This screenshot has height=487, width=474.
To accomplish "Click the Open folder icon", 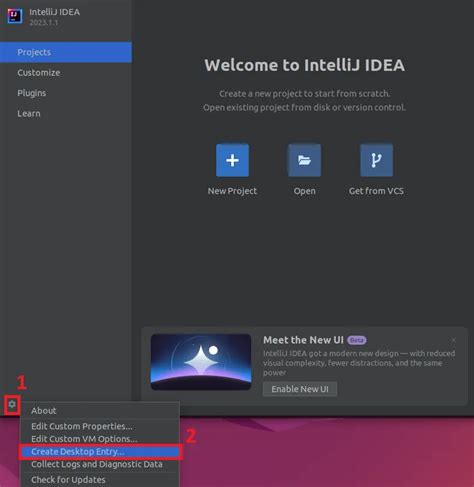I will [304, 160].
